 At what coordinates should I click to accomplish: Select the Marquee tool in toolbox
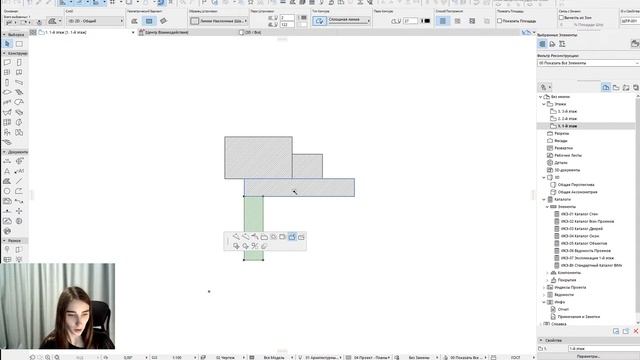[19, 44]
